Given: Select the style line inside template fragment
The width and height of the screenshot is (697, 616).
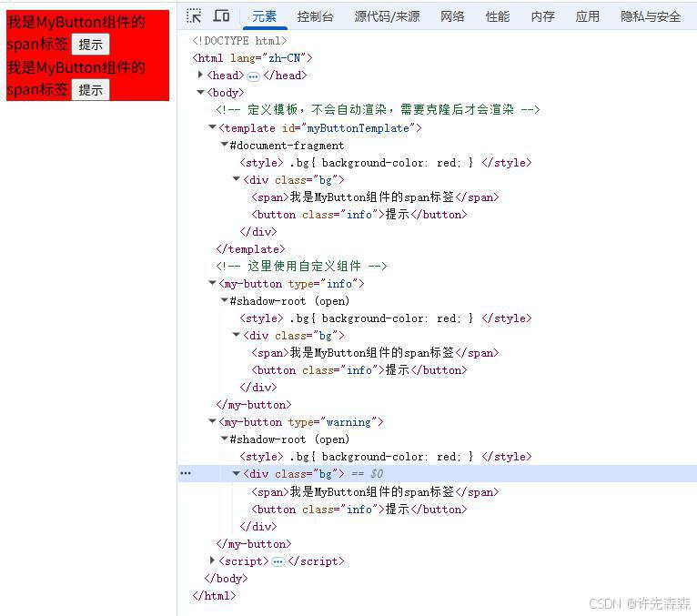Looking at the screenshot, I should [x=386, y=163].
